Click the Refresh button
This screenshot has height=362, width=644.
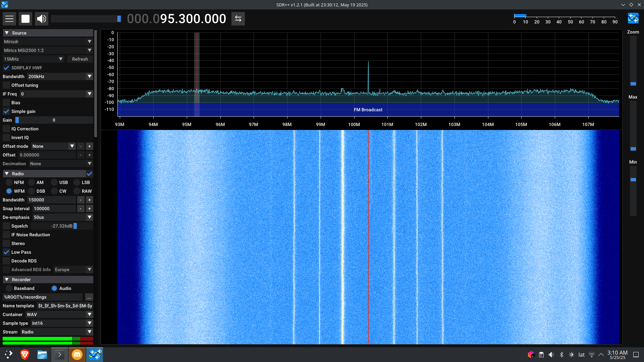(80, 59)
